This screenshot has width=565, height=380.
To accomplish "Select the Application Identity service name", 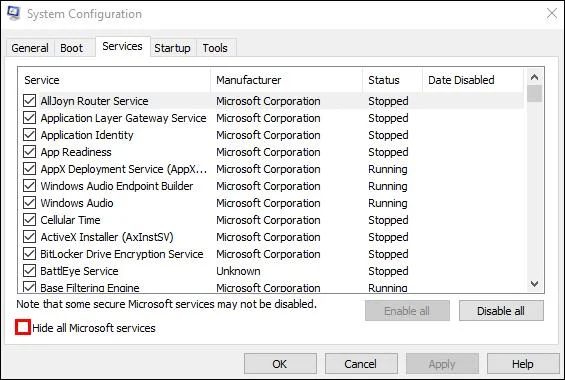I will [87, 135].
